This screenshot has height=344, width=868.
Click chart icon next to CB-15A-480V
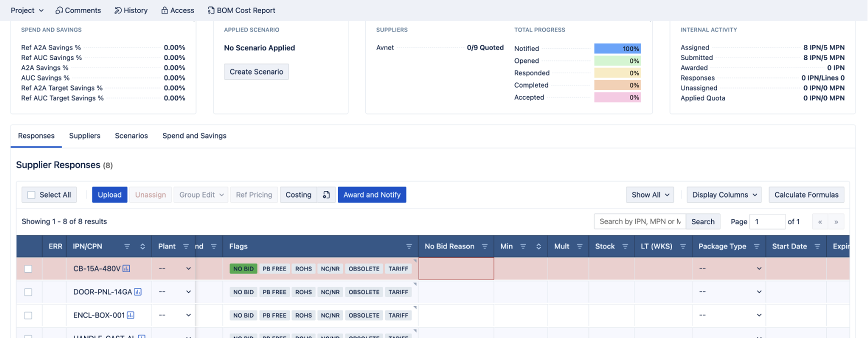pyautogui.click(x=126, y=268)
